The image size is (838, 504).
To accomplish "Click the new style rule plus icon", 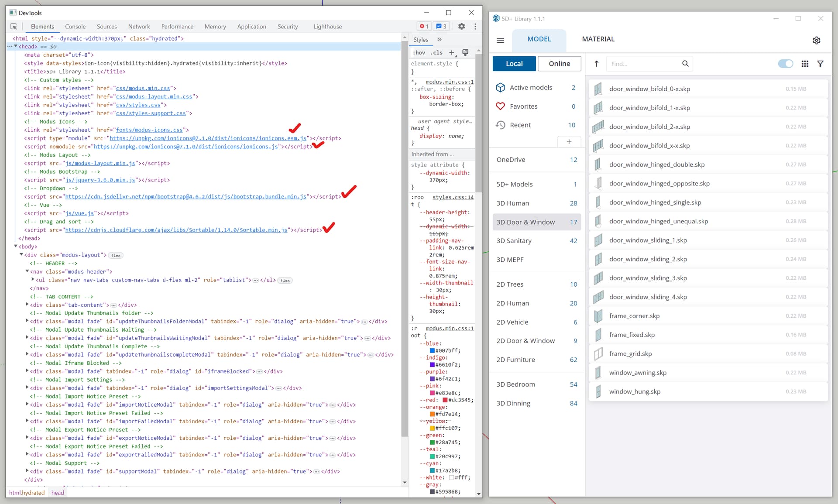I will 452,53.
